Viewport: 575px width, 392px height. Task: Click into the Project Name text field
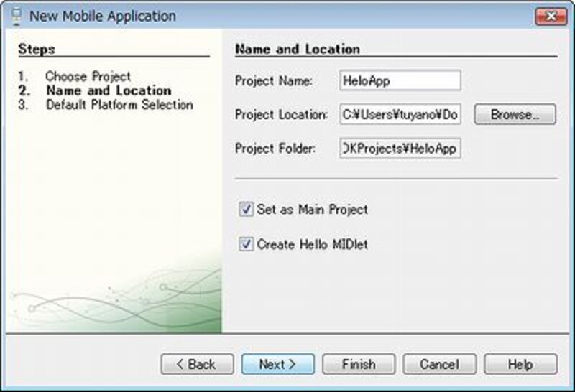(x=400, y=80)
